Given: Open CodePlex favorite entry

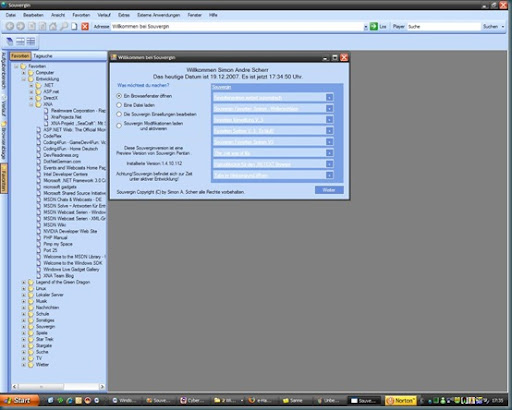Looking at the screenshot, I should pos(52,136).
